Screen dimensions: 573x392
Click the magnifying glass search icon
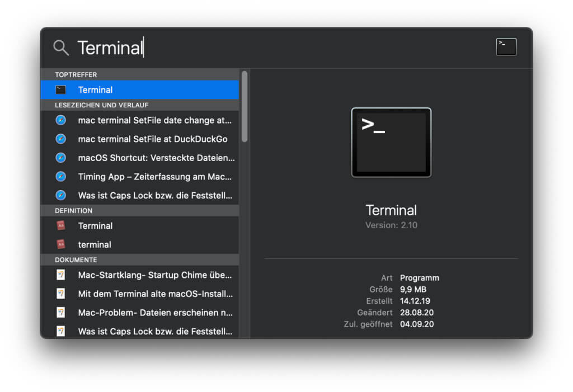(x=61, y=48)
